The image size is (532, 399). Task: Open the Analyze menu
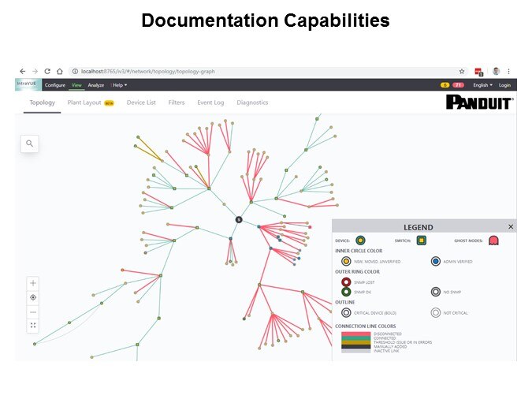(x=96, y=85)
